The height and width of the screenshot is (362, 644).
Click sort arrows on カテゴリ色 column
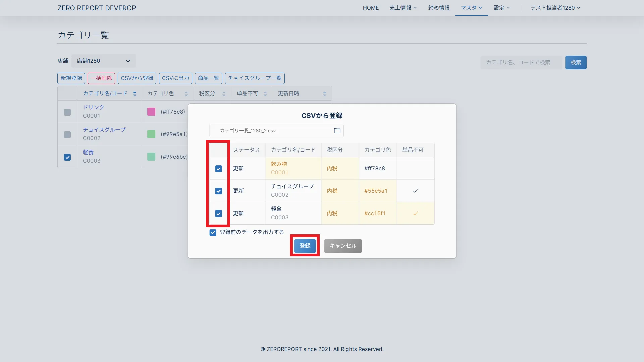click(186, 94)
